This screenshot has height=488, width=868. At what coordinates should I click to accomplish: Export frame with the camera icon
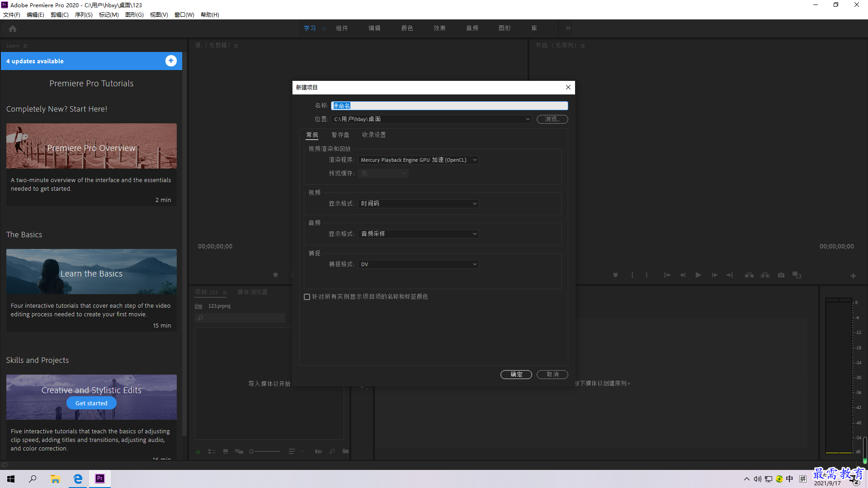click(x=781, y=275)
